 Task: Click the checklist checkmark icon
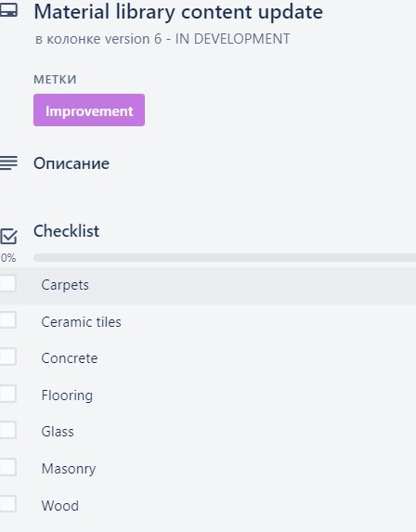(8, 237)
